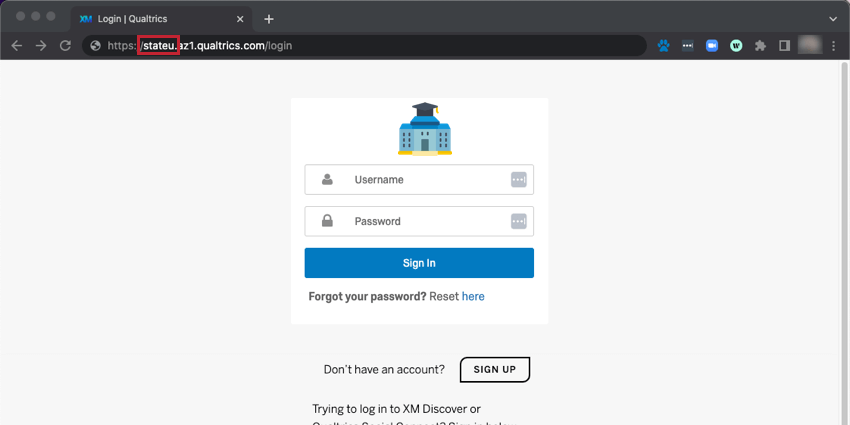Click the university building logo
The image size is (850, 425).
[425, 128]
